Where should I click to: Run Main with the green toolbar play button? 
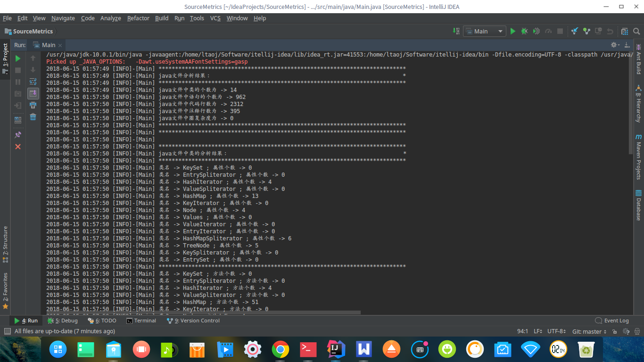coord(513,31)
